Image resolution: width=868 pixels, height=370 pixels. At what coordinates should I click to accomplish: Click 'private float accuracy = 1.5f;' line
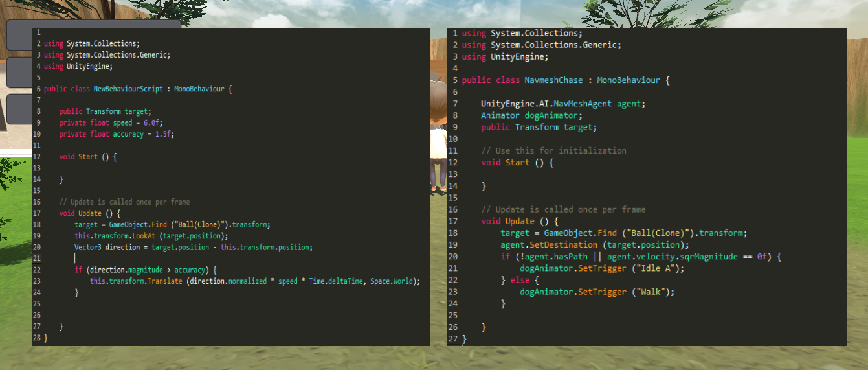(117, 134)
